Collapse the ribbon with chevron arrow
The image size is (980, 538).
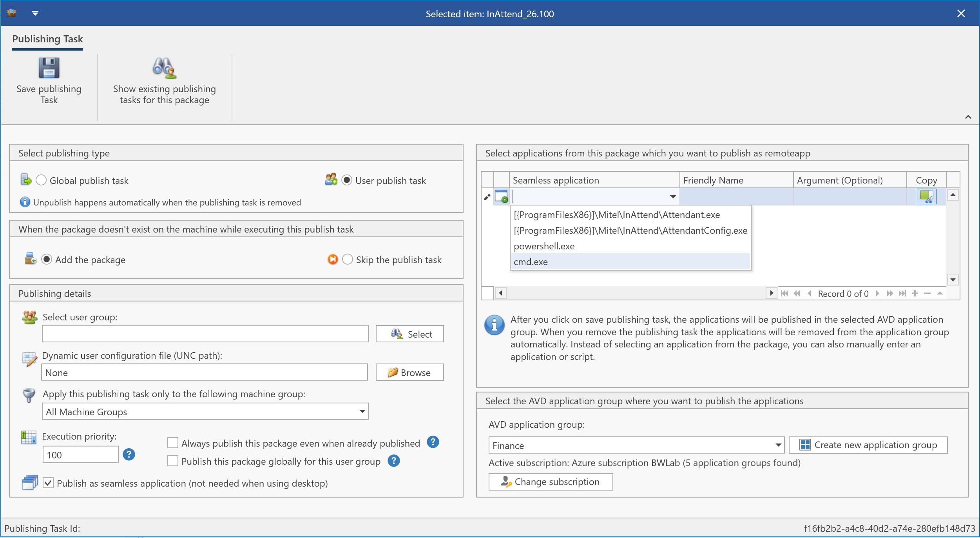point(968,117)
